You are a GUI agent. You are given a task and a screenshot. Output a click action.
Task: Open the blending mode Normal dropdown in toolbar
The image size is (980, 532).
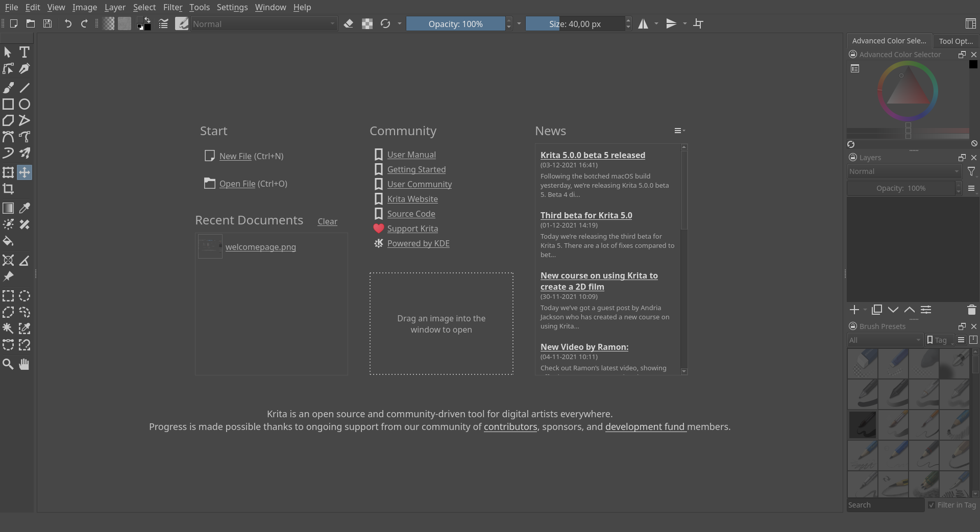pyautogui.click(x=264, y=24)
